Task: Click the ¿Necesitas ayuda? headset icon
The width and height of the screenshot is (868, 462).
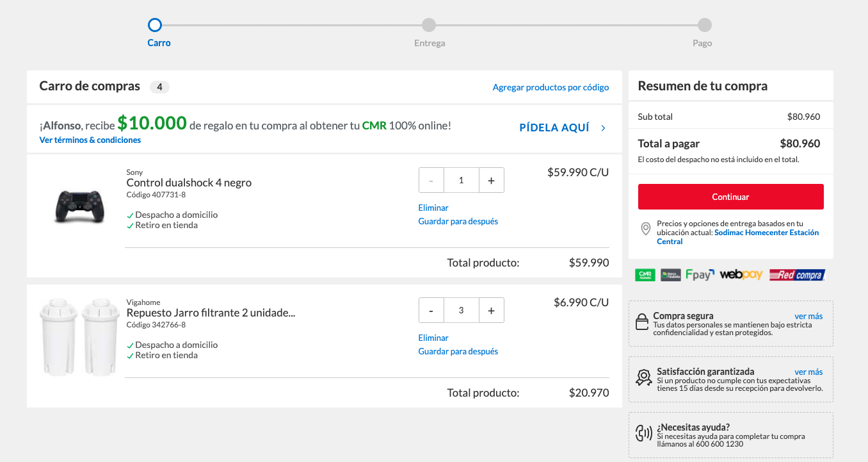Action: [643, 433]
